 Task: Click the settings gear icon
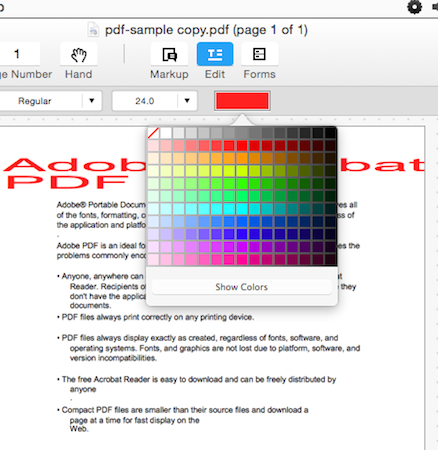point(414,7)
